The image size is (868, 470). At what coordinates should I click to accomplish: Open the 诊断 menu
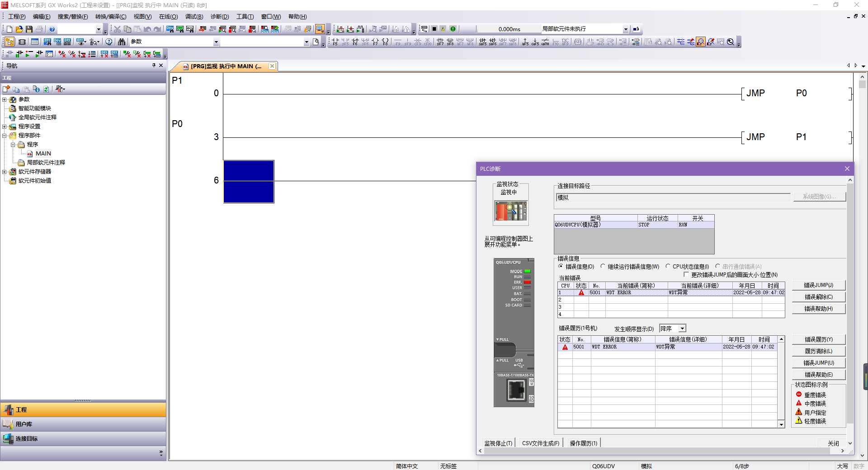pos(219,17)
